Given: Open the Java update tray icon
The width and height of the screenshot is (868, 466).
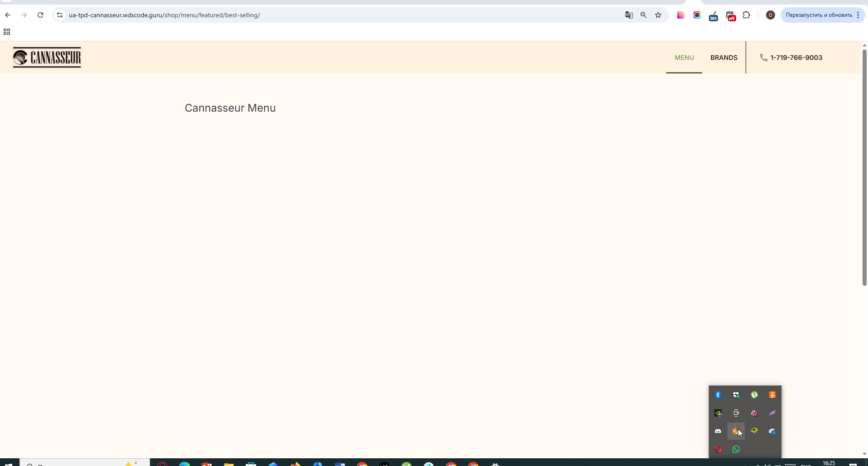Looking at the screenshot, I should pyautogui.click(x=772, y=395).
